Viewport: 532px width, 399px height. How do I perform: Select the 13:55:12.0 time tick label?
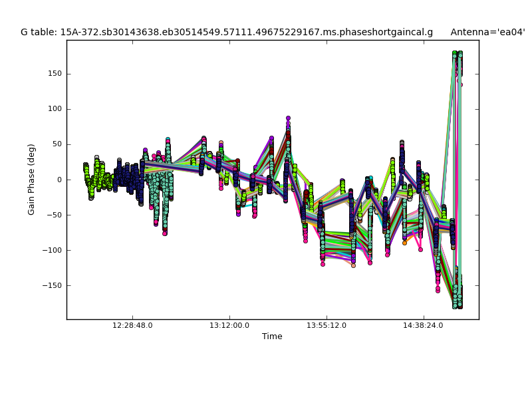(327, 326)
